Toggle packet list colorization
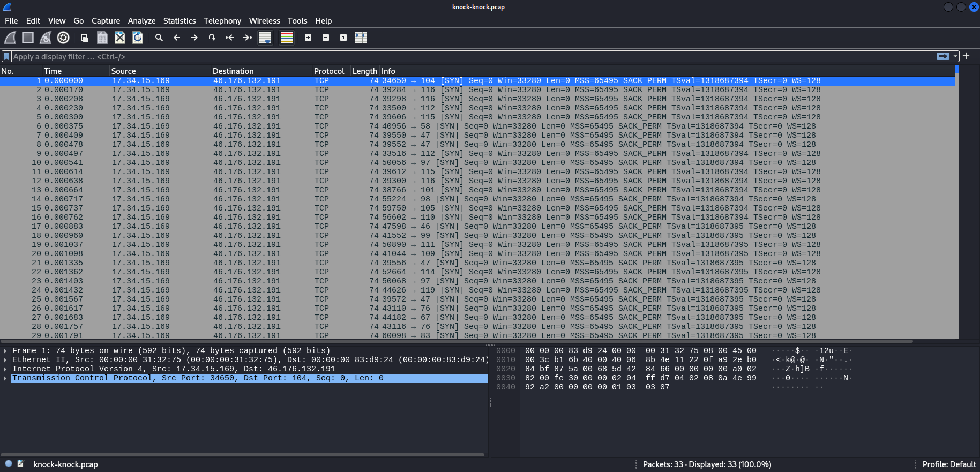Viewport: 980px width, 472px height. pyautogui.click(x=287, y=38)
